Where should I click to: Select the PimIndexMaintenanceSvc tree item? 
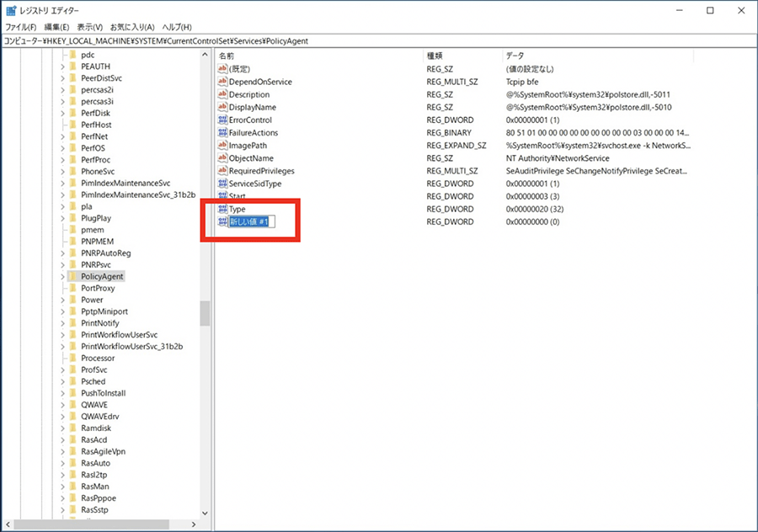tap(125, 184)
